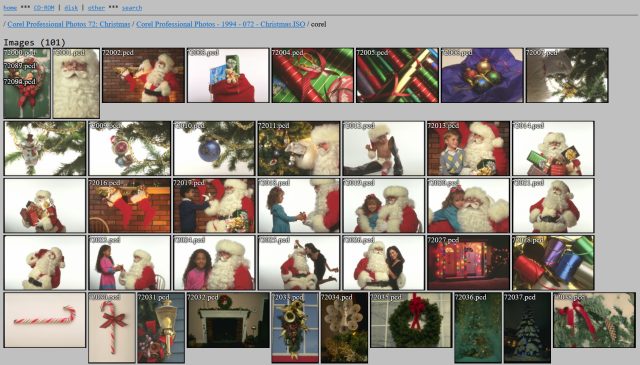Open the Christmas ISO breadcrumb link

coord(220,24)
